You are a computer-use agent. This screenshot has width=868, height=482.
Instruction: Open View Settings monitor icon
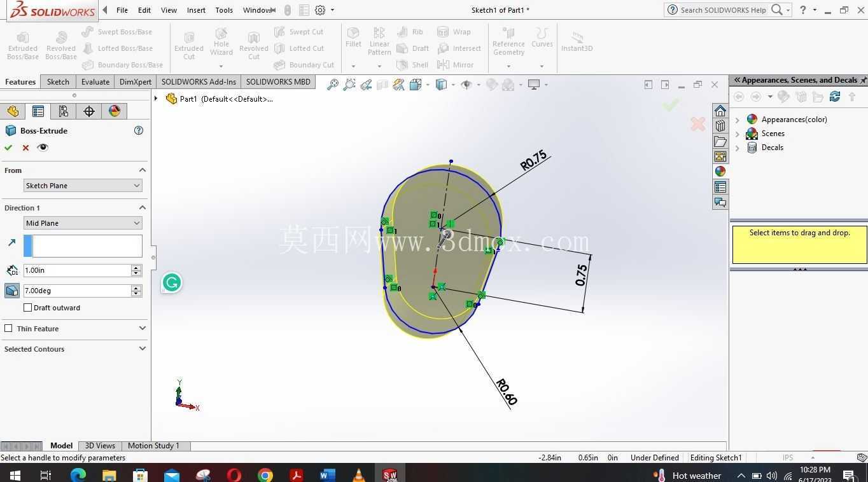click(x=534, y=85)
